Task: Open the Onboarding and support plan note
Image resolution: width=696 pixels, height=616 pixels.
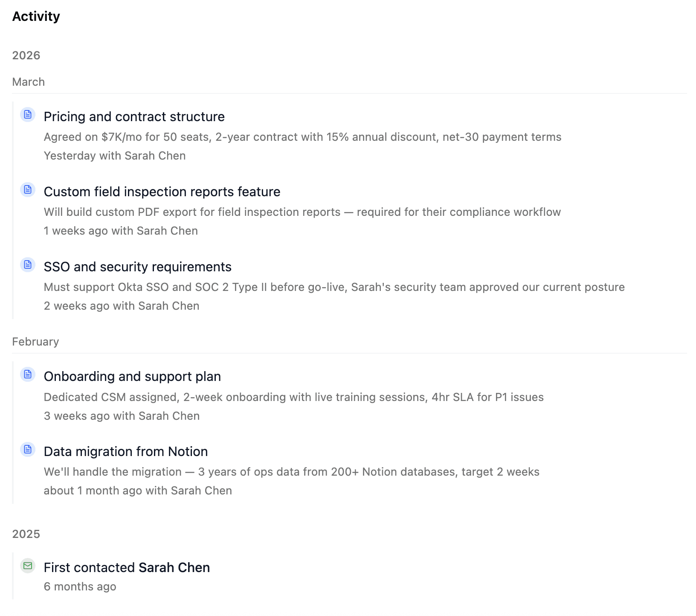Action: [x=132, y=376]
